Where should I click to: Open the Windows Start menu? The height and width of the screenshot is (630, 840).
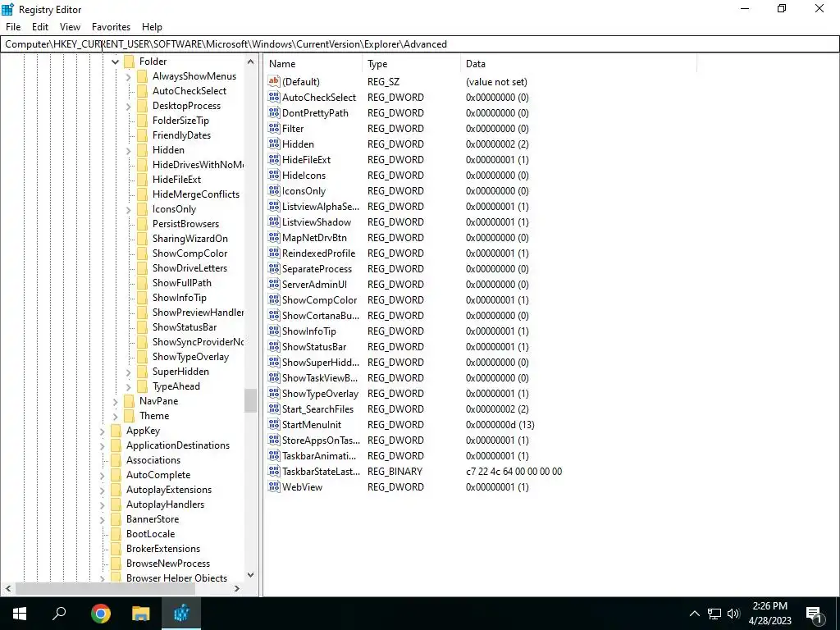click(x=20, y=614)
